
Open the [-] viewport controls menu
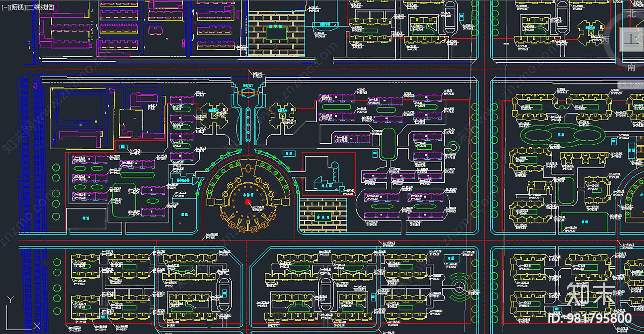6,7
